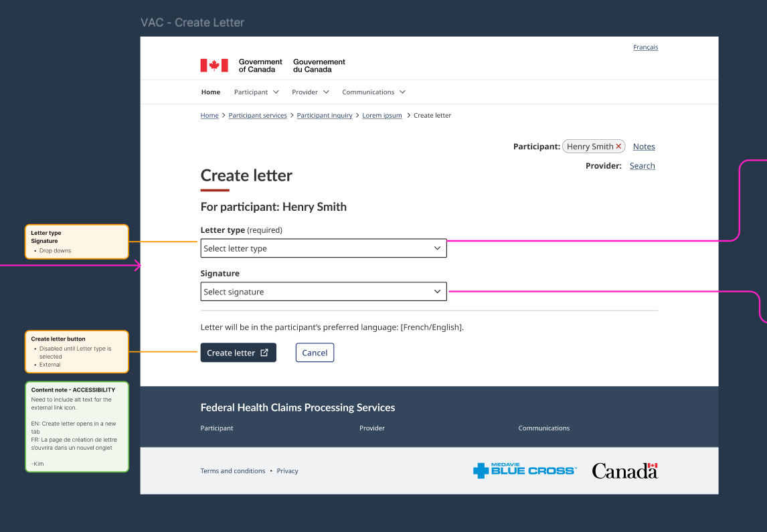Open footer Participant link
767x532 pixels.
coord(217,428)
